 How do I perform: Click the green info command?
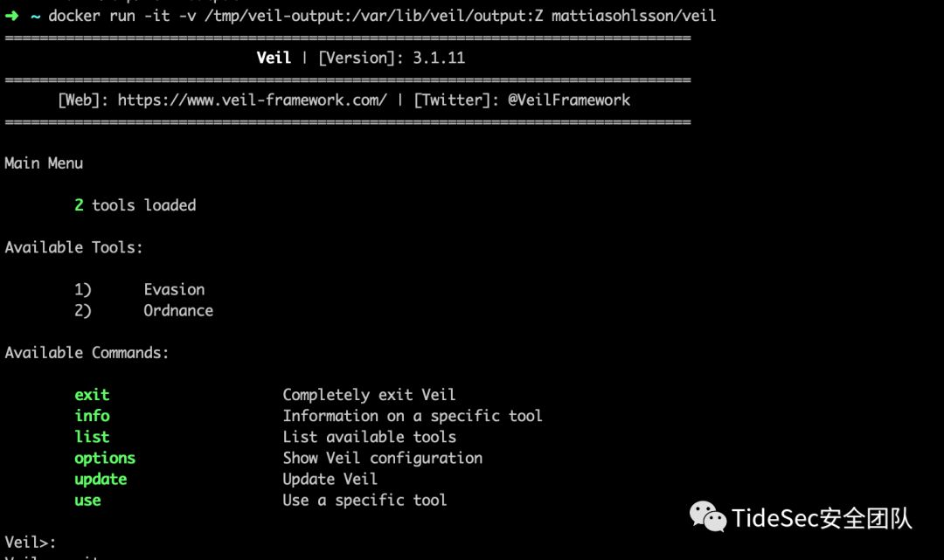pyautogui.click(x=92, y=416)
